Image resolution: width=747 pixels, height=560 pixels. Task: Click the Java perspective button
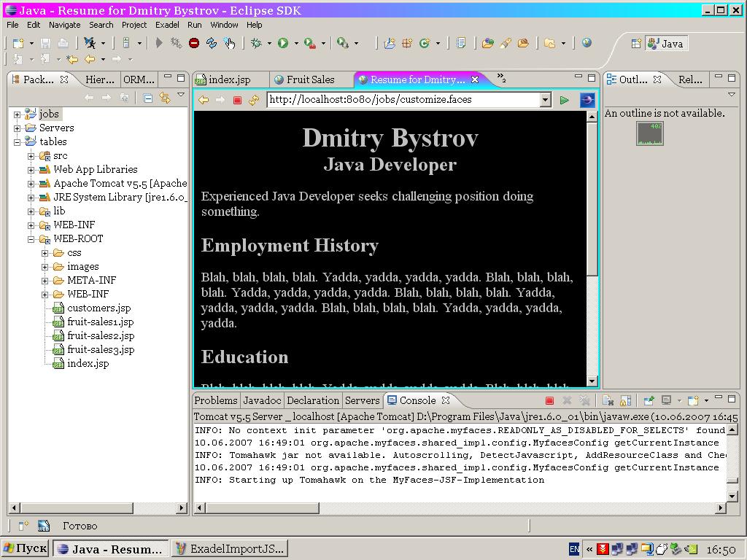click(666, 44)
